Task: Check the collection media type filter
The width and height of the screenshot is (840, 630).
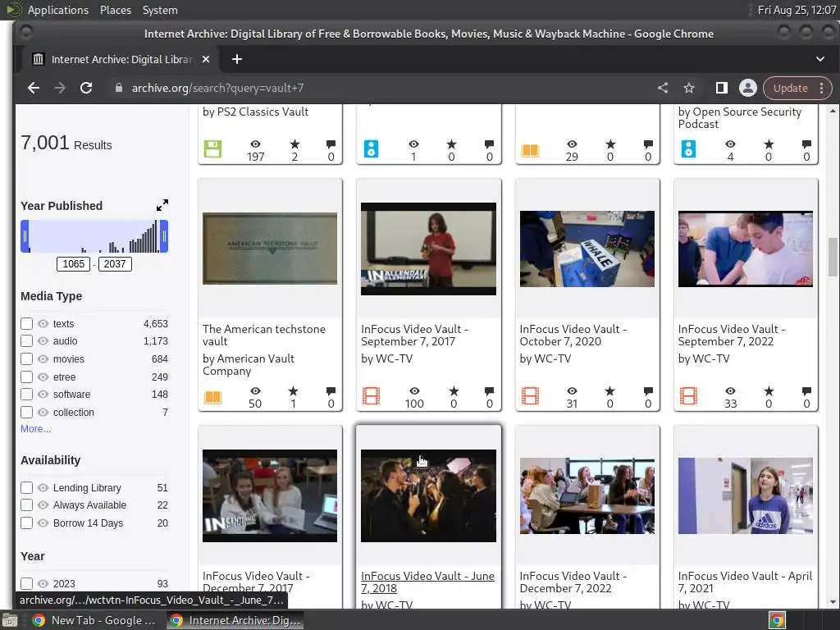Action: 27,413
